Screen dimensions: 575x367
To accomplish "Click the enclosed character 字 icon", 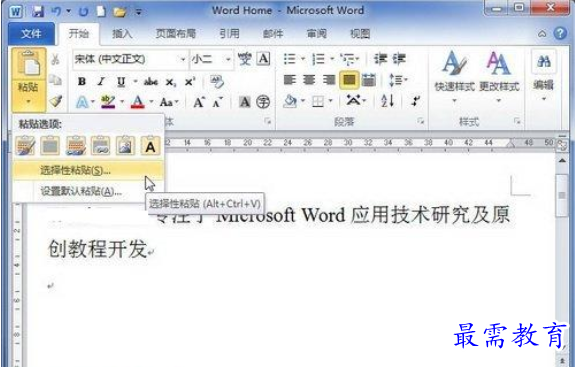I will (x=263, y=102).
